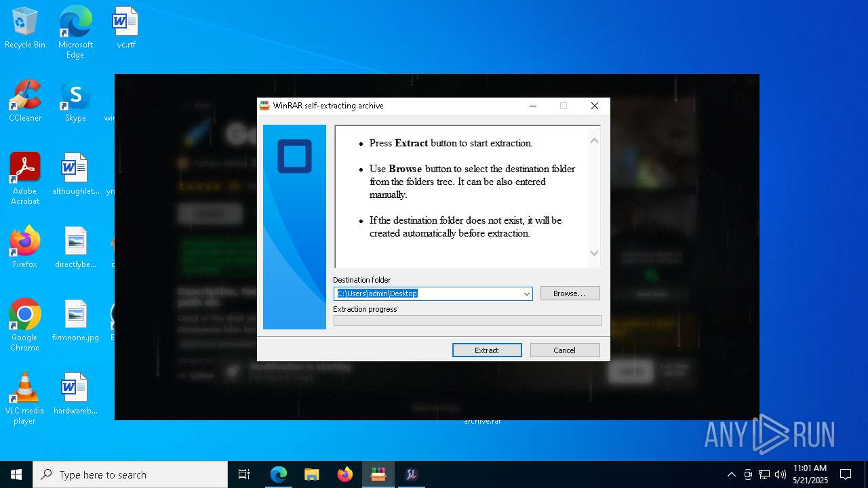868x488 pixels.
Task: Open Edge from the taskbar
Action: point(279,474)
